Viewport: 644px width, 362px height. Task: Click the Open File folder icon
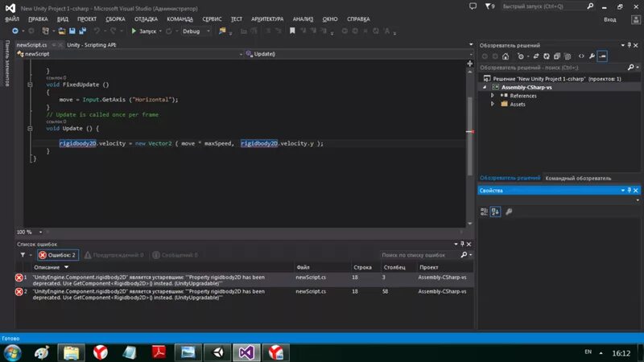click(x=62, y=31)
